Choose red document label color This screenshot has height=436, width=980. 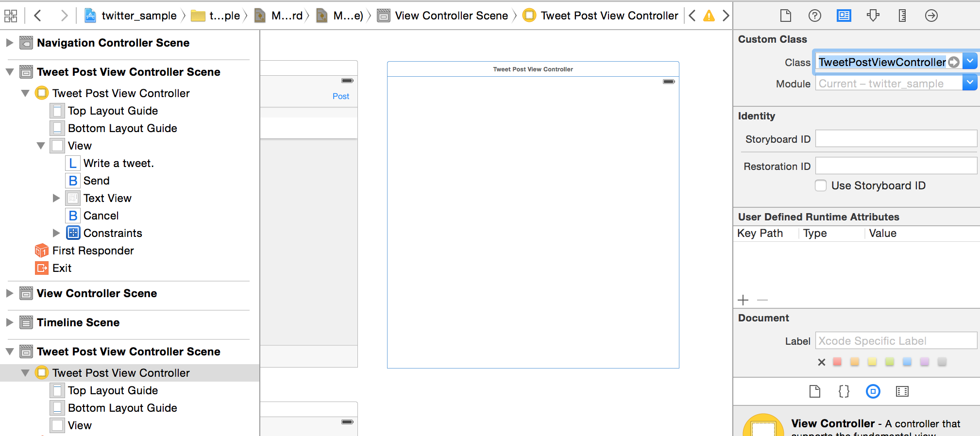coord(837,362)
